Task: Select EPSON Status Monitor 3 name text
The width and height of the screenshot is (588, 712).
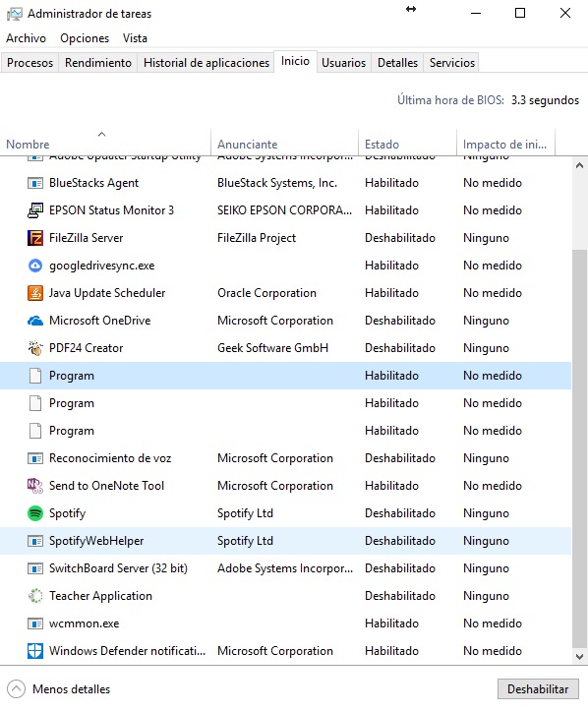Action: (x=111, y=210)
